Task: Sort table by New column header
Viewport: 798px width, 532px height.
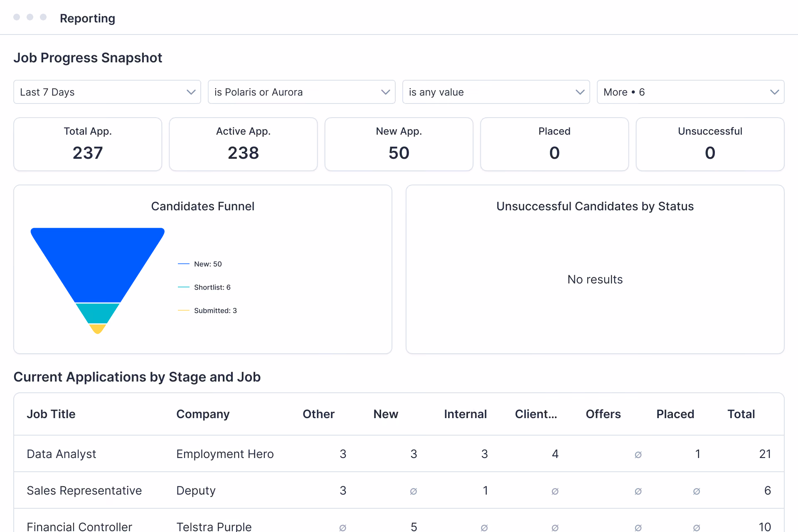Action: coord(386,414)
